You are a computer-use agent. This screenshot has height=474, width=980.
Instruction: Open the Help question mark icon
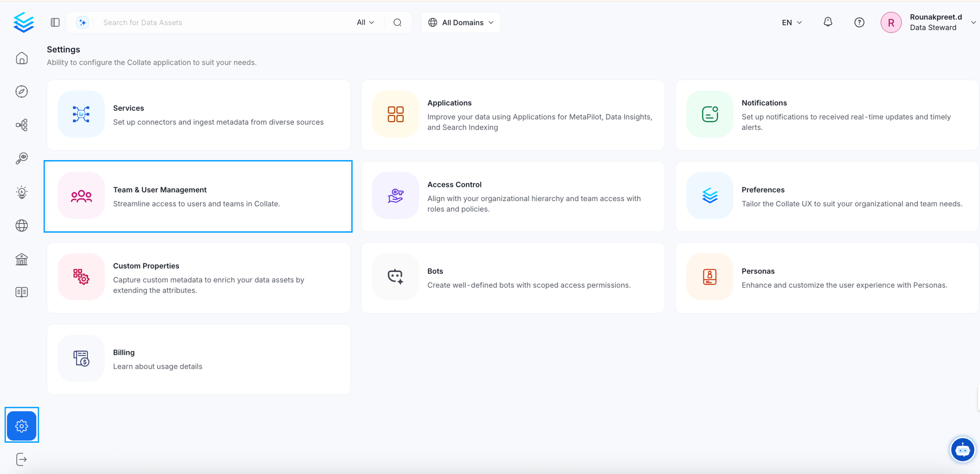click(859, 22)
